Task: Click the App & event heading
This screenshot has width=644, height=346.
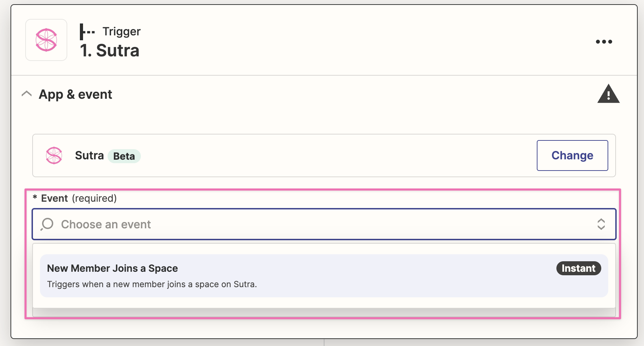Action: (x=75, y=94)
